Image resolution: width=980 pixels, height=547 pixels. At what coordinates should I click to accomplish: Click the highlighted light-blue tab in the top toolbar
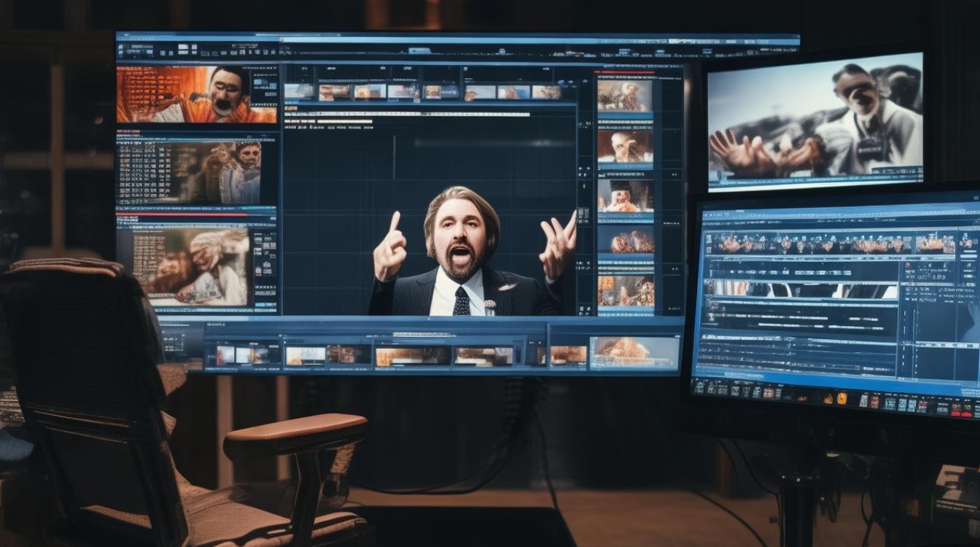click(419, 50)
